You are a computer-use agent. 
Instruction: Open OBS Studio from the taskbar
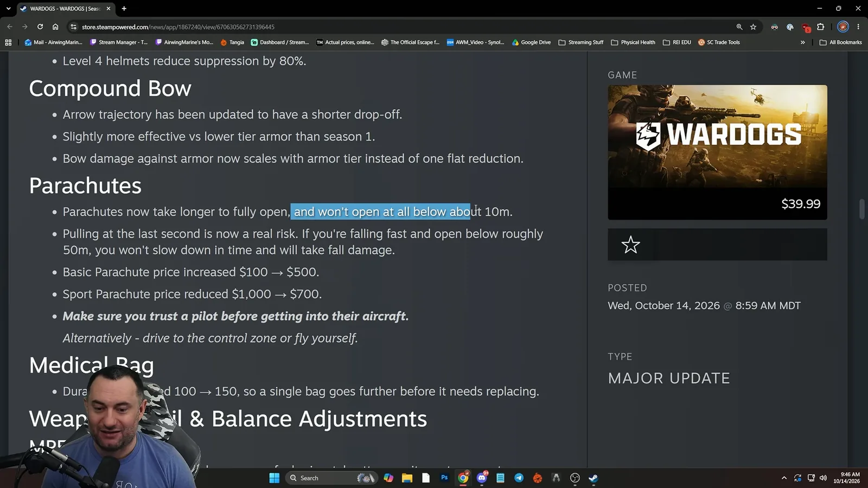point(575,478)
